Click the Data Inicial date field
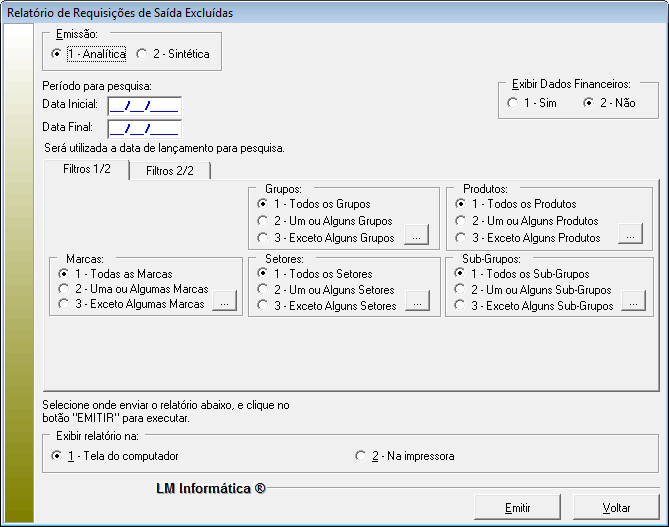Screen dimensions: 669x527 click(x=143, y=106)
